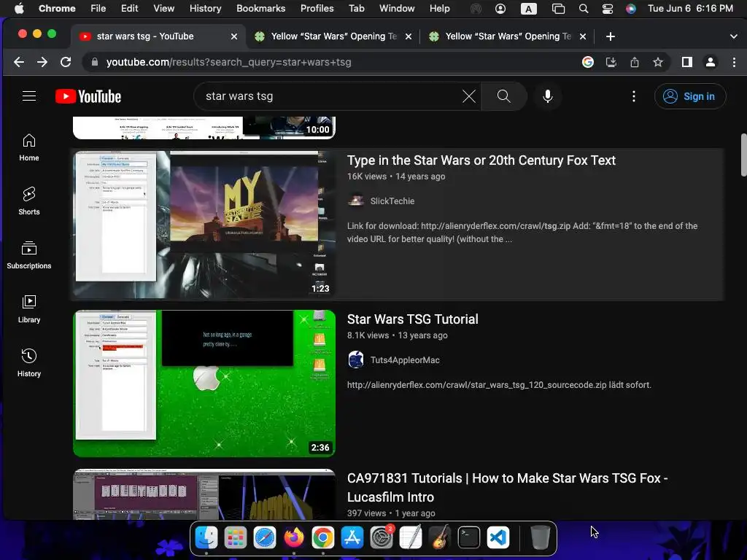Open the Profiles menu
Image resolution: width=747 pixels, height=560 pixels.
click(317, 8)
